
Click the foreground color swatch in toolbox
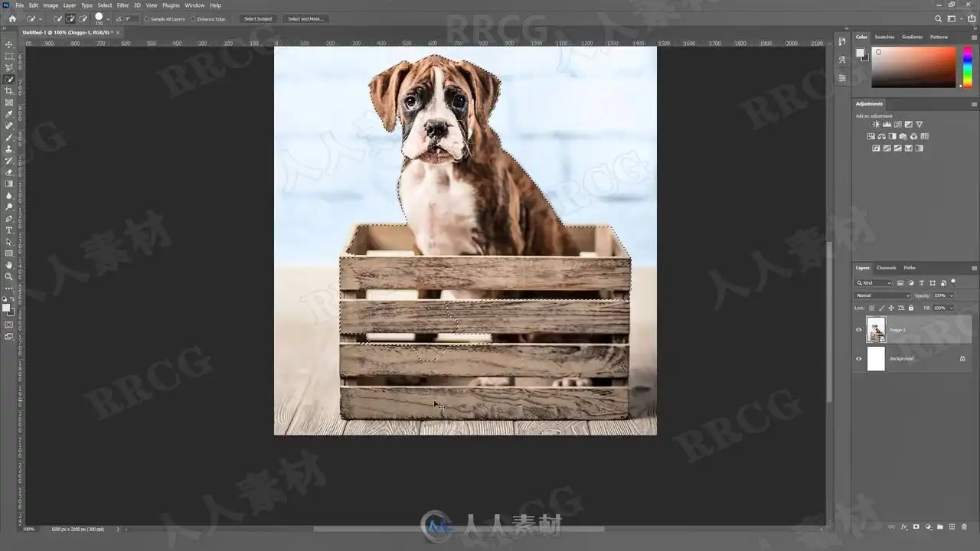(7, 308)
